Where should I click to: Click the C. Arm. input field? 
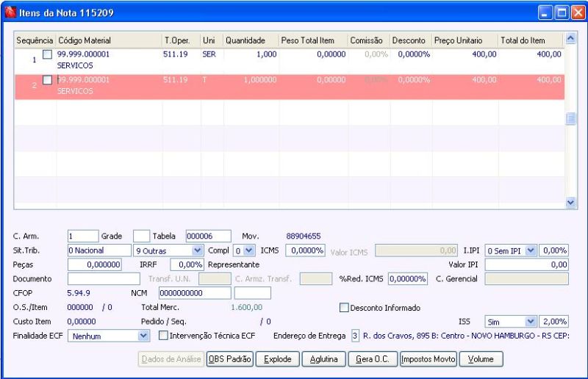coord(83,237)
